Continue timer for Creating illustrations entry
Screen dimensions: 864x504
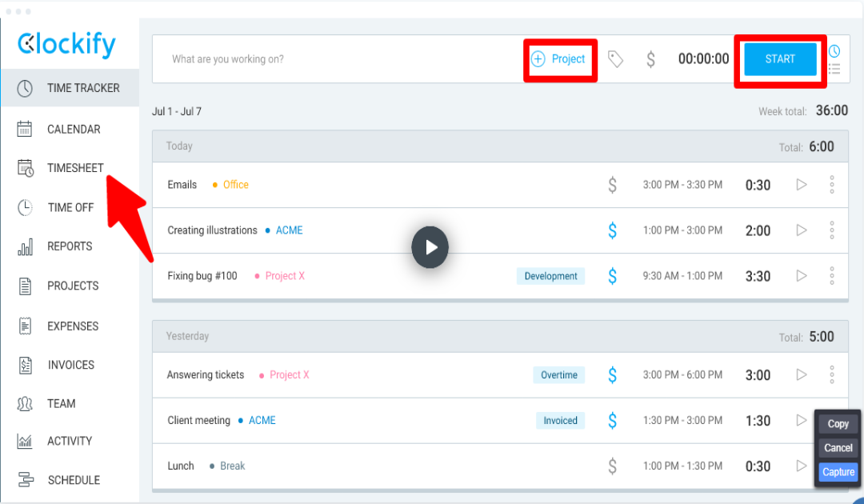[802, 230]
